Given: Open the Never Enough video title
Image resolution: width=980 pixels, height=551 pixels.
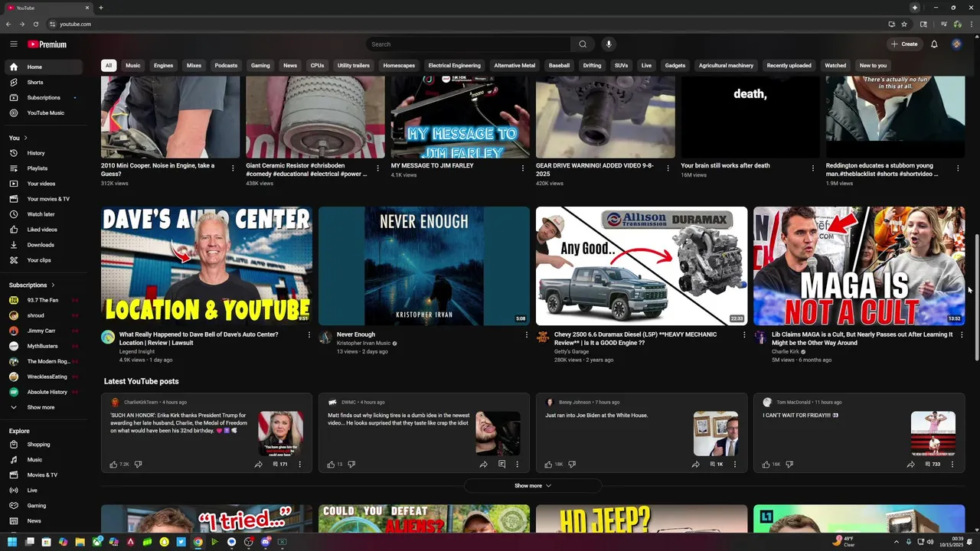Looking at the screenshot, I should pyautogui.click(x=356, y=334).
